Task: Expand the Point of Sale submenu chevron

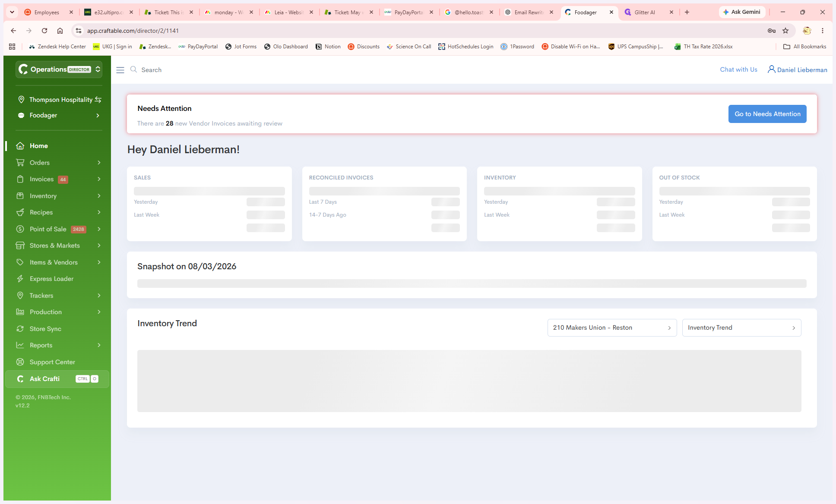Action: [x=99, y=229]
